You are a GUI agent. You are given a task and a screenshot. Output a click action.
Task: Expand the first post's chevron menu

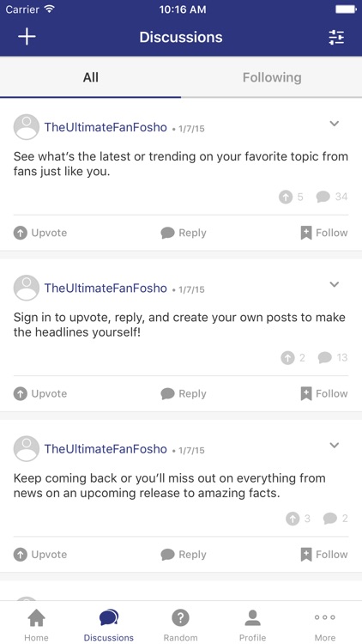(335, 123)
